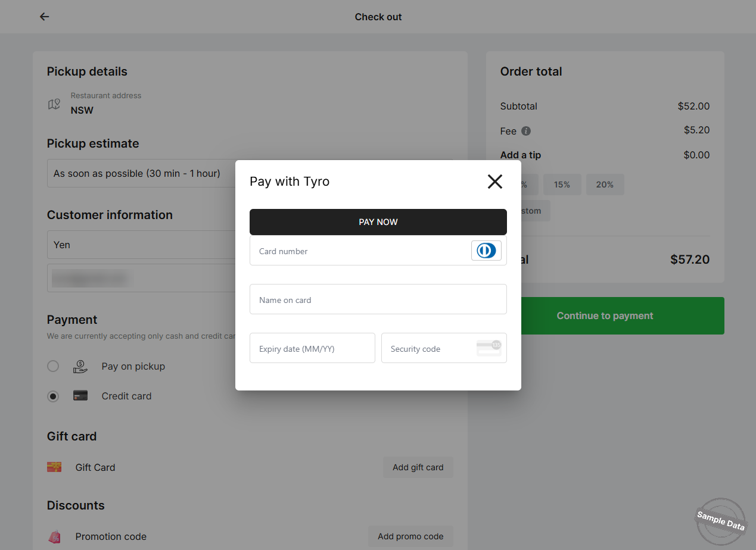
Task: Click the restaurant address map icon
Action: coord(54,104)
